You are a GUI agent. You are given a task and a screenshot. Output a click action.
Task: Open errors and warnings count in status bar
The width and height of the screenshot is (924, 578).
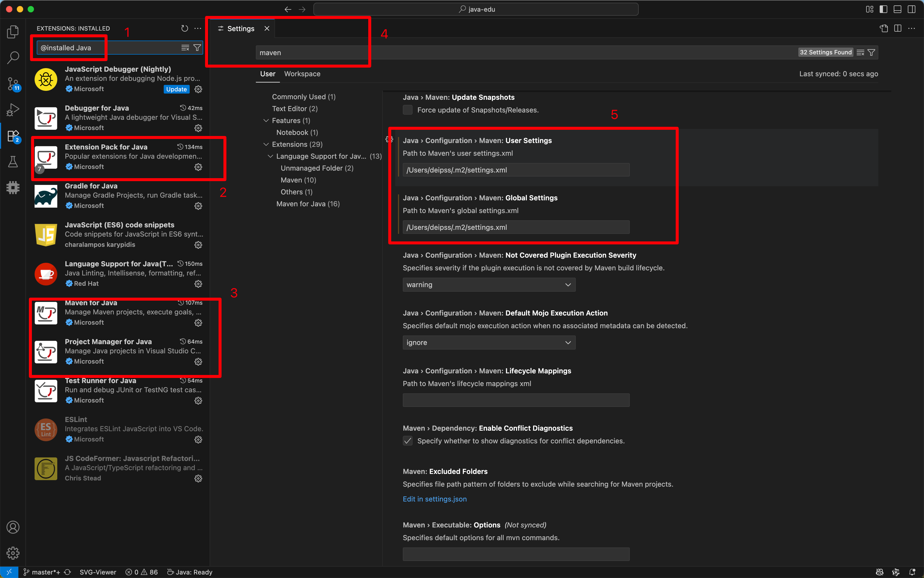[x=142, y=572]
